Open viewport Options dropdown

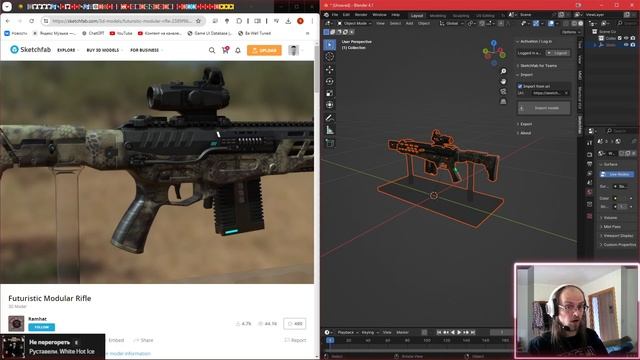coord(571,32)
